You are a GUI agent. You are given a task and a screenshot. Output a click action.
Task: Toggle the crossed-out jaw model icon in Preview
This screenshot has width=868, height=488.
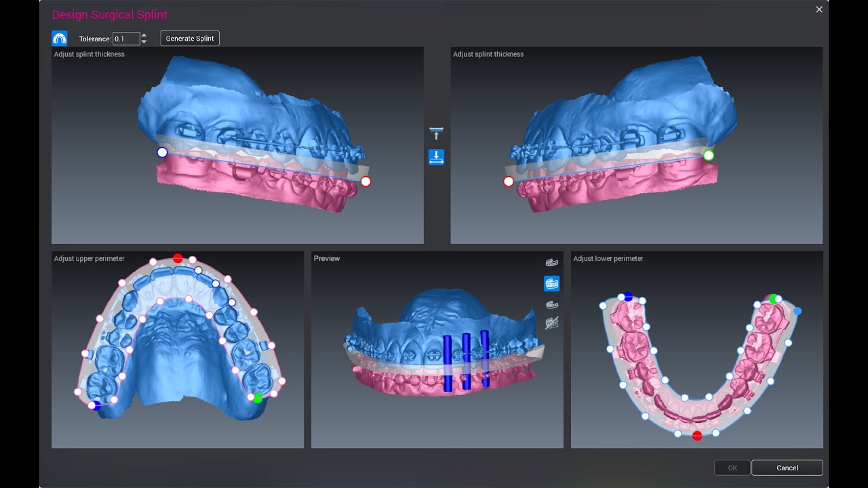tap(552, 323)
